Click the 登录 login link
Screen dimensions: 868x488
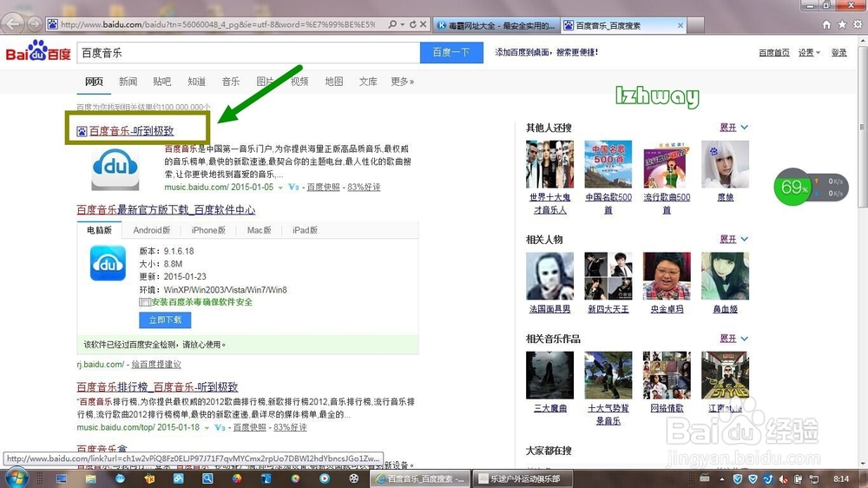[x=838, y=53]
